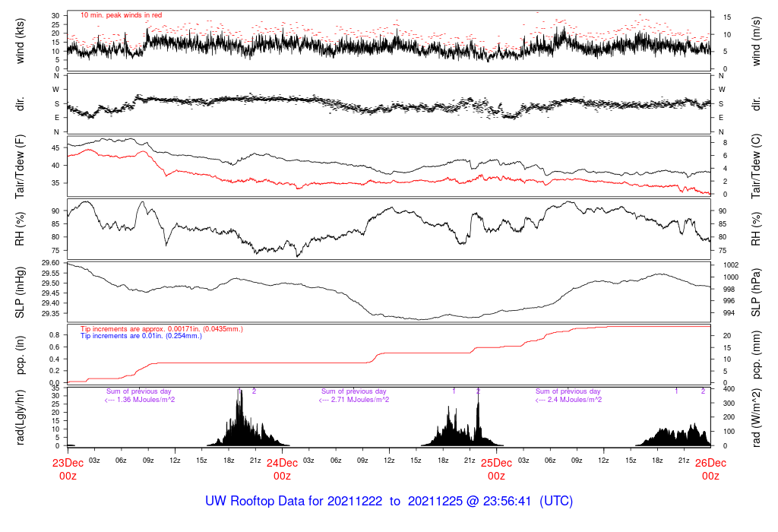
Task: Click the '29.50' pressure tick value
Action: [51, 283]
